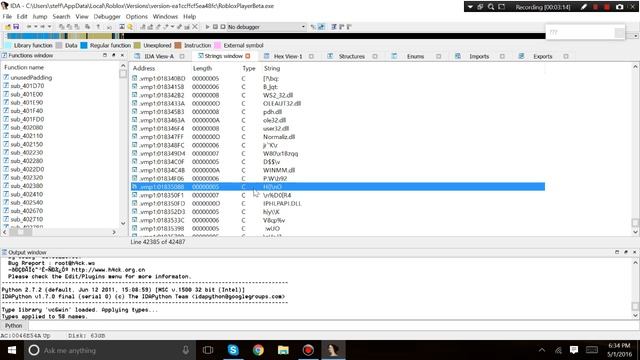Start process with the play icon
The image size is (640, 360).
[x=207, y=27]
